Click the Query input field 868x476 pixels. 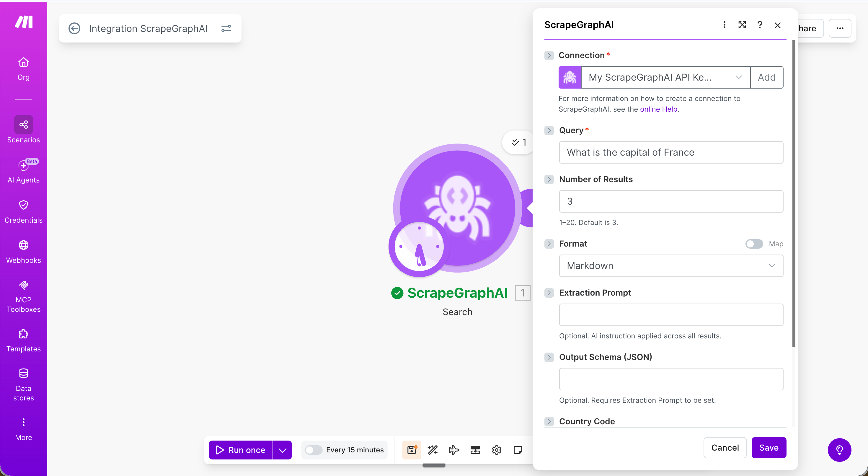coord(671,152)
